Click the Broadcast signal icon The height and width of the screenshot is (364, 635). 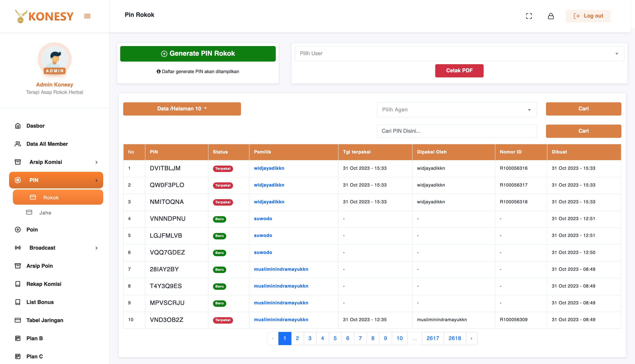point(18,248)
